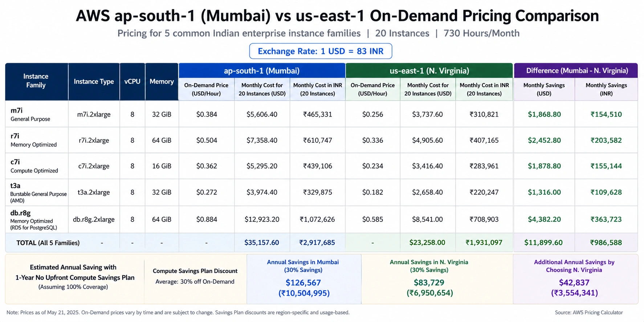Click the $0.384 Mumbai hourly price

(207, 114)
